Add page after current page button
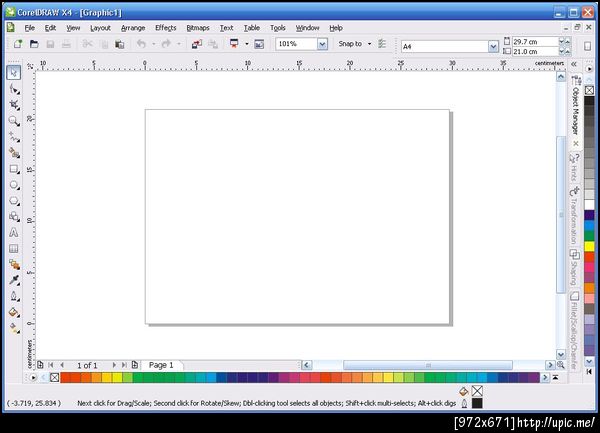 click(x=135, y=365)
